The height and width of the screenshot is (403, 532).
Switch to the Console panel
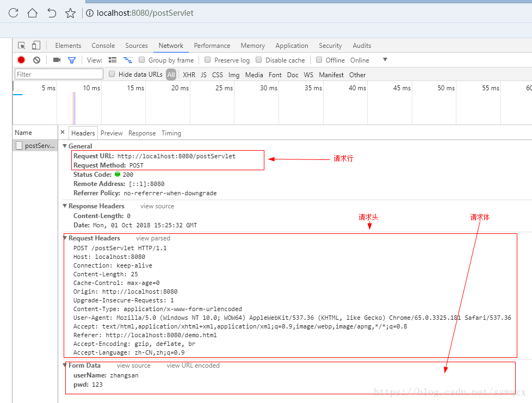pos(103,45)
